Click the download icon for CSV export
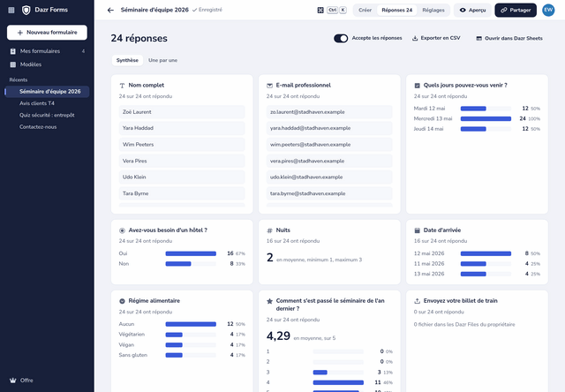565x392 pixels. point(415,38)
